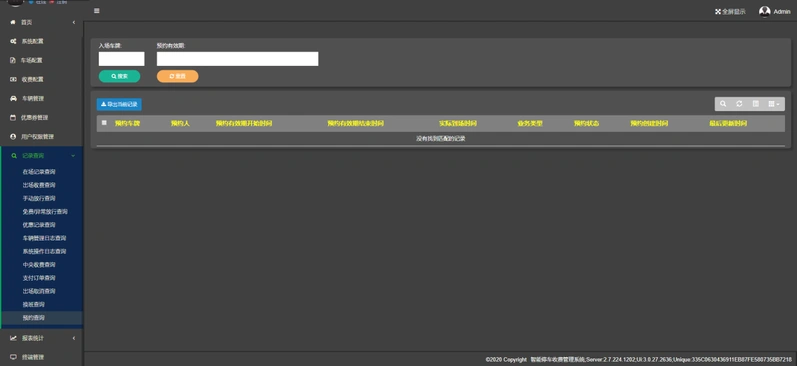Collapse sidebar with the hamburger menu icon
Screen dimensions: 797x366
97,11
